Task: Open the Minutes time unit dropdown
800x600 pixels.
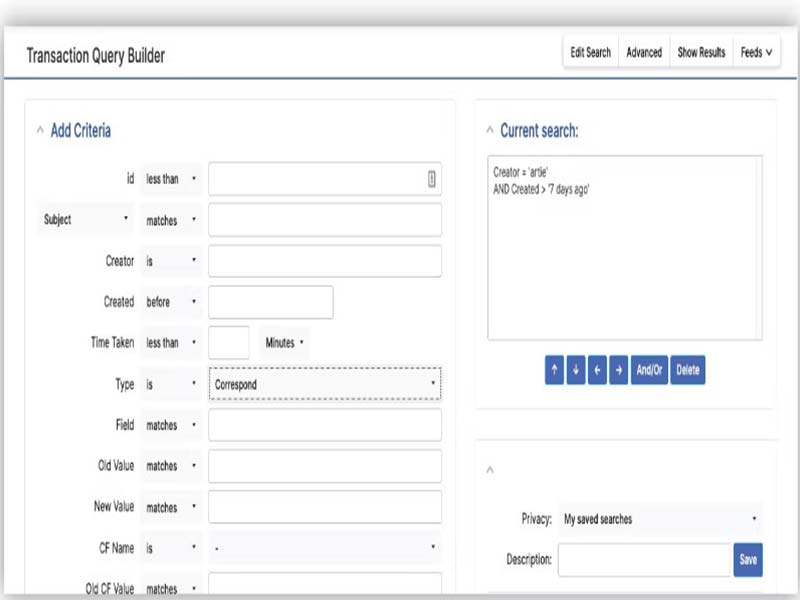Action: tap(283, 342)
